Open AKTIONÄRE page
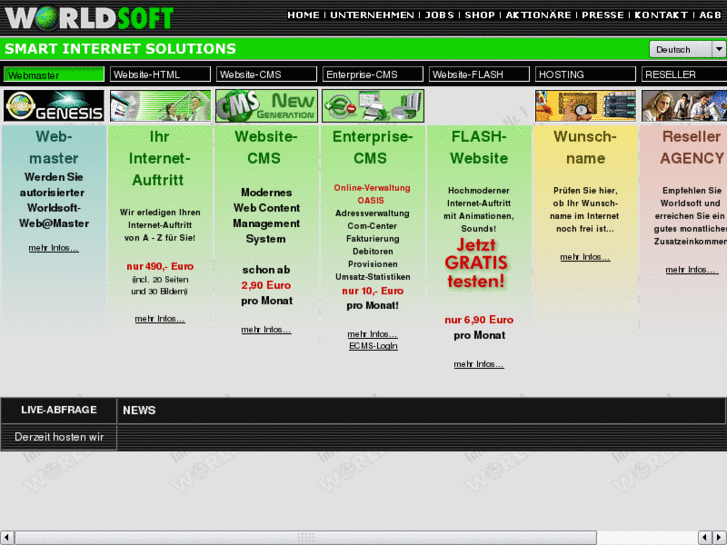 click(538, 15)
